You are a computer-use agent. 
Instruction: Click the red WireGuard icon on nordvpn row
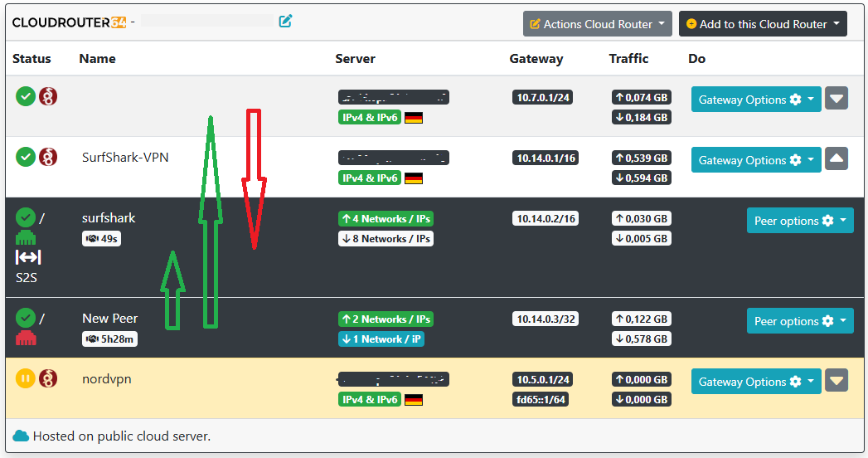pyautogui.click(x=49, y=378)
